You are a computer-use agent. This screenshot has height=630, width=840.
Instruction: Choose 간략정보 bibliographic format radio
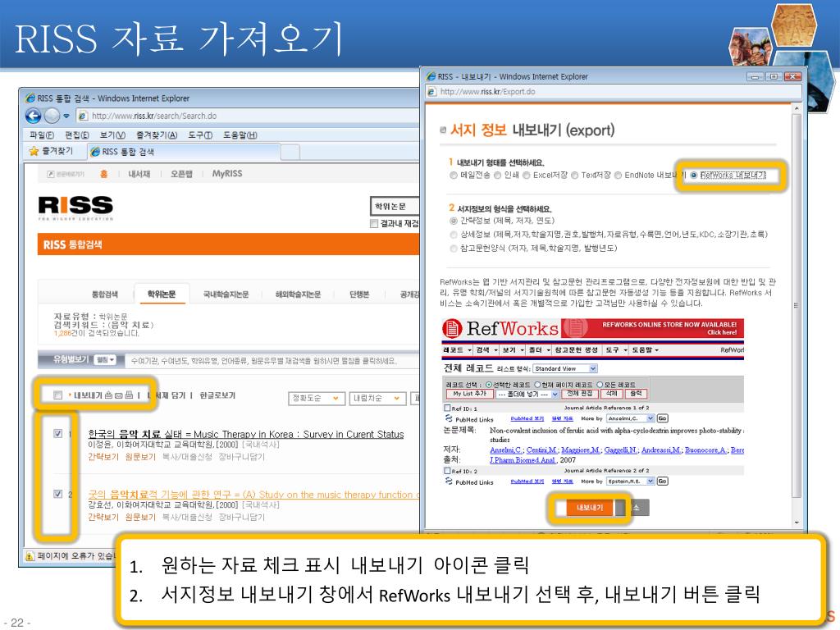pos(454,221)
